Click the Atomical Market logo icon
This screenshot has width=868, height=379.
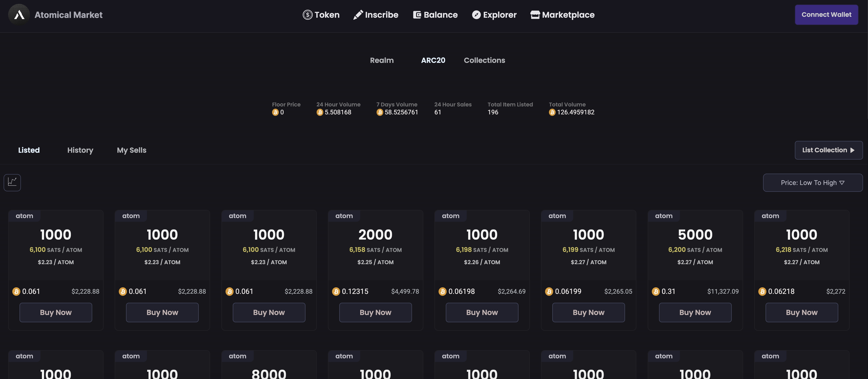(19, 15)
